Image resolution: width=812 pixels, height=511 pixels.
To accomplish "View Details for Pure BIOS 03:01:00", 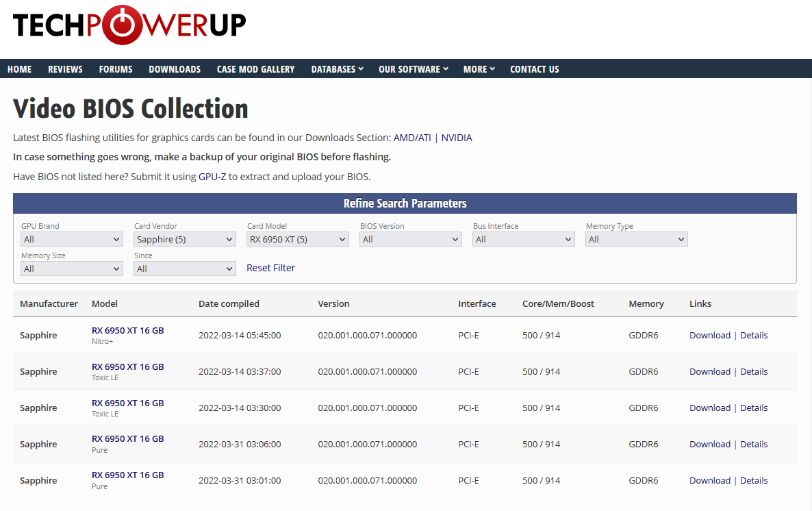I will coord(754,480).
